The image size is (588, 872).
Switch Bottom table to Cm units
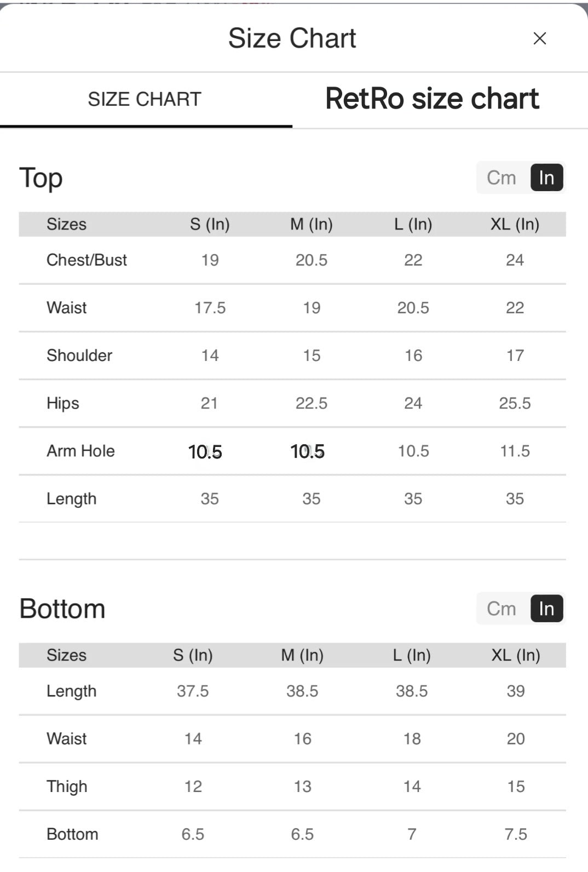pos(501,609)
